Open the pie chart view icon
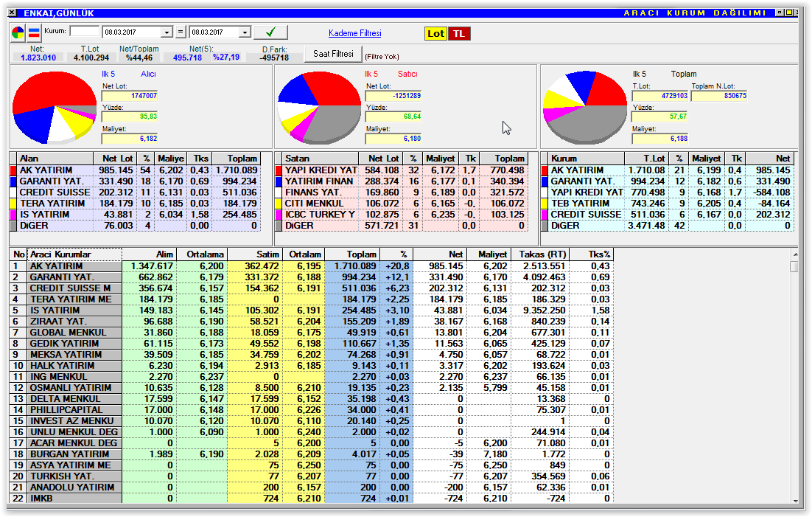The image size is (812, 517). [18, 33]
